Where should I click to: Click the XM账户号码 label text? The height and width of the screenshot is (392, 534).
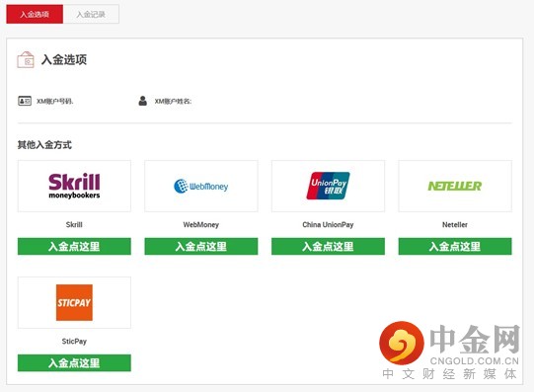click(x=55, y=101)
